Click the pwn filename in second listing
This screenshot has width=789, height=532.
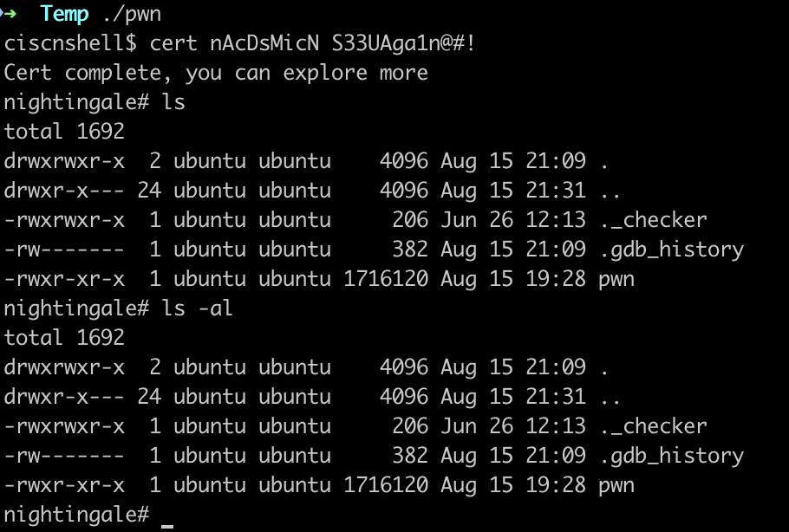click(x=616, y=484)
